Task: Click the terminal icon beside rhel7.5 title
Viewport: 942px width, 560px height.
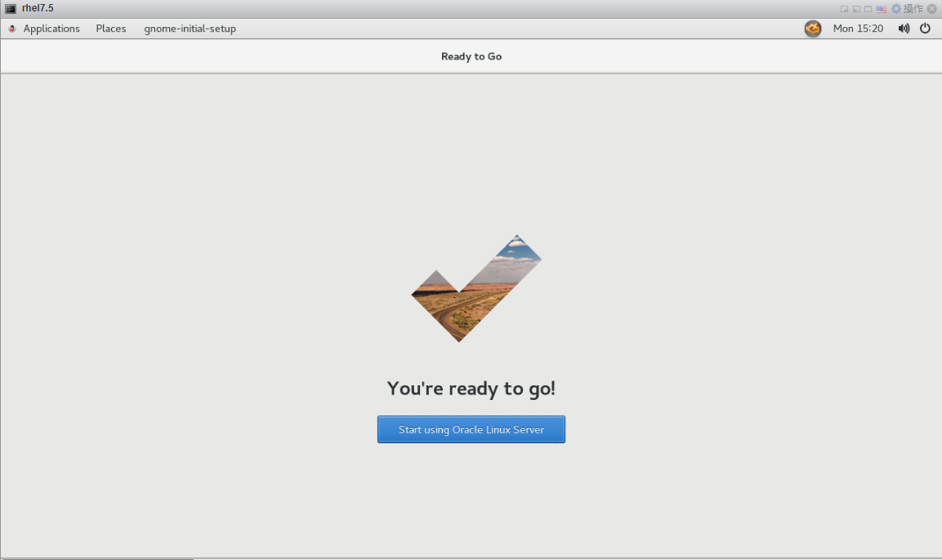Action: coord(11,8)
